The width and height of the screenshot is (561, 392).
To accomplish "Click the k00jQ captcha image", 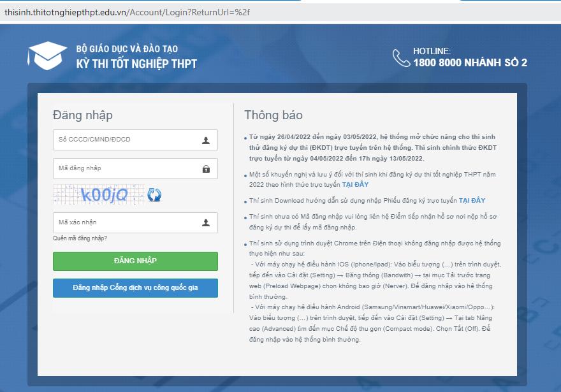I will [99, 195].
